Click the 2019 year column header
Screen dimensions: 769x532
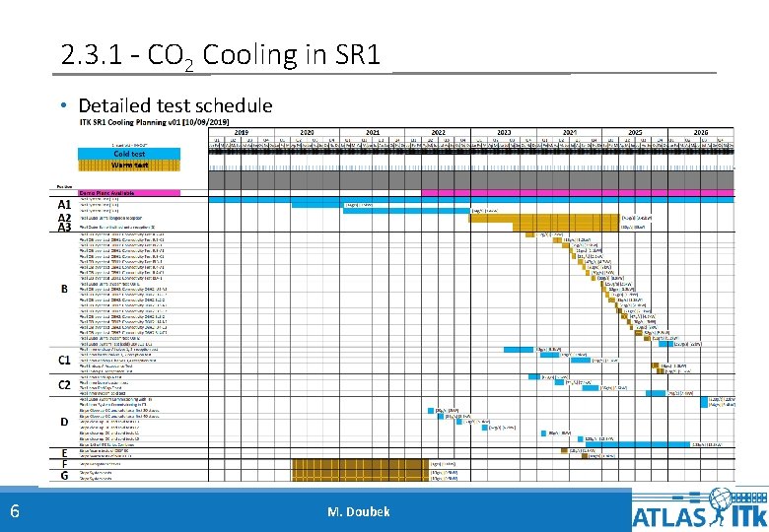(x=242, y=132)
